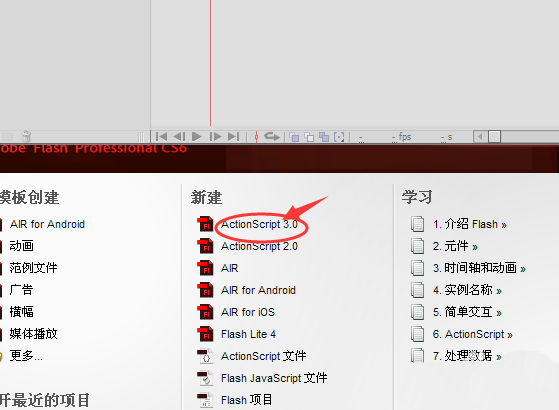Open AIR for Android template category
The width and height of the screenshot is (559, 410).
tap(47, 224)
